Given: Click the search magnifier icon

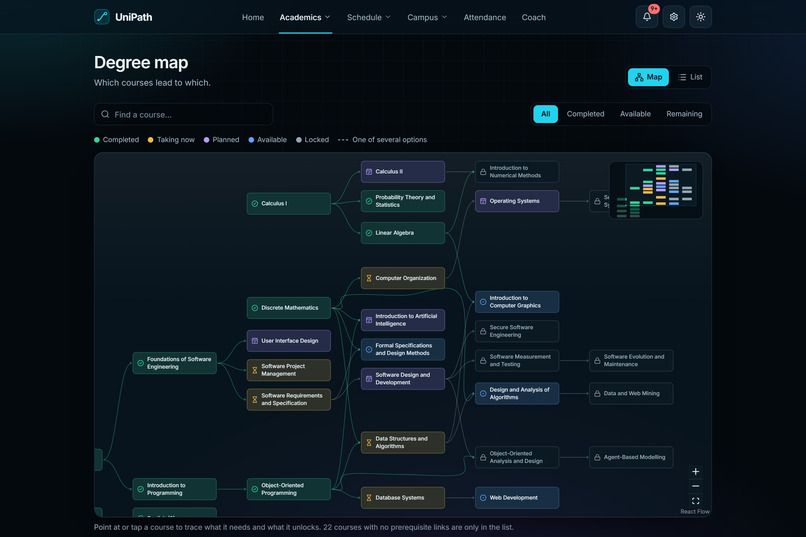Looking at the screenshot, I should [x=105, y=114].
